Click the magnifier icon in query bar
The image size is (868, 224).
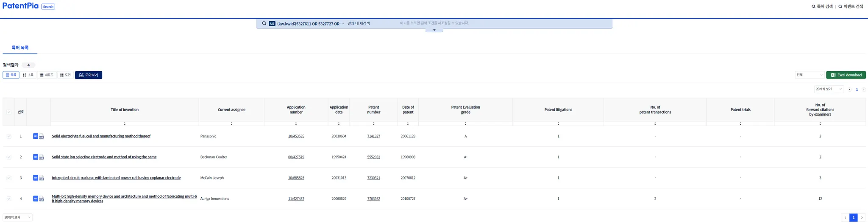264,23
